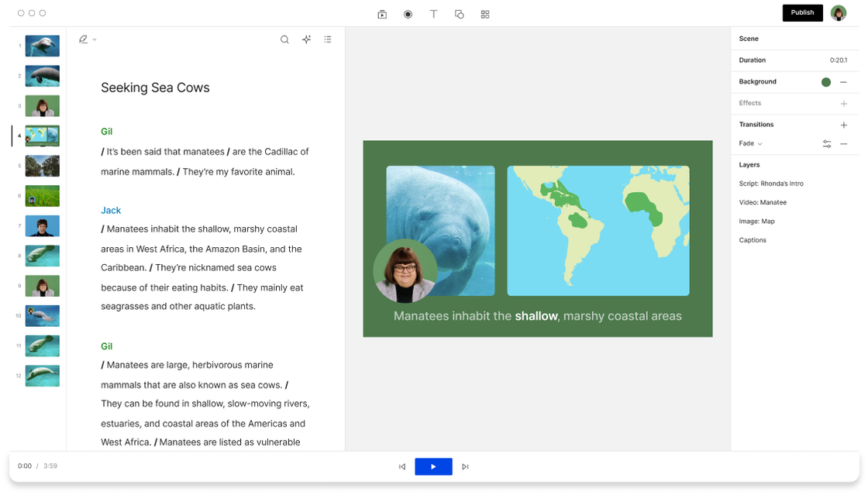Add a transition with Transitions plus icon
Image resolution: width=868 pixels, height=495 pixels.
tap(844, 125)
